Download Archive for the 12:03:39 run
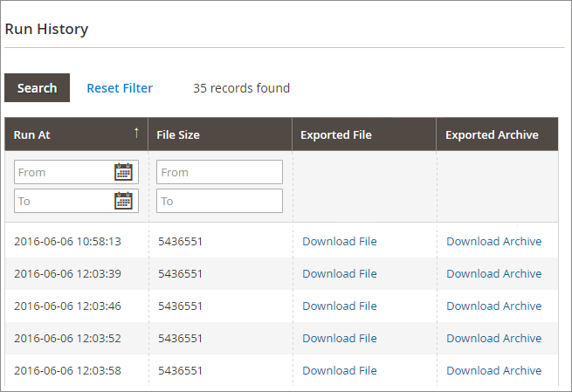 pos(493,273)
